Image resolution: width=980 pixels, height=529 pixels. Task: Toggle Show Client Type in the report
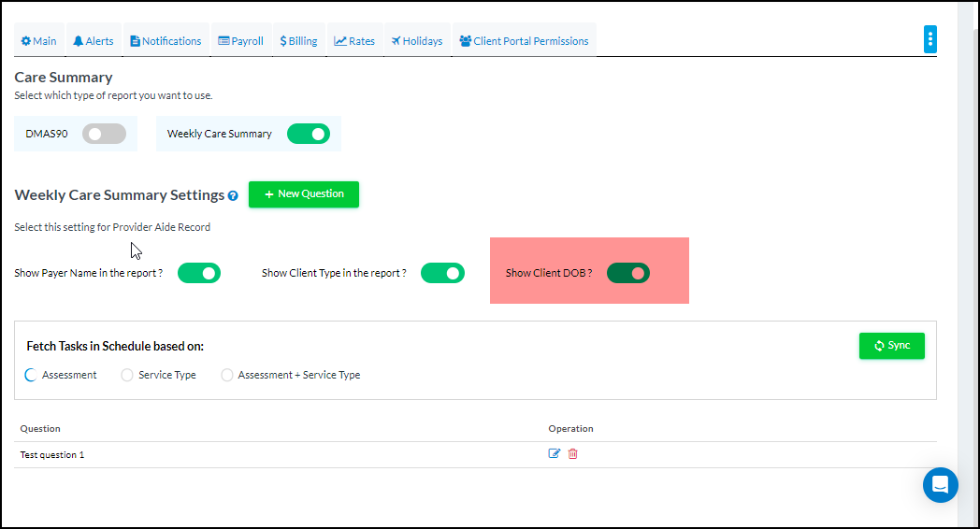point(442,273)
